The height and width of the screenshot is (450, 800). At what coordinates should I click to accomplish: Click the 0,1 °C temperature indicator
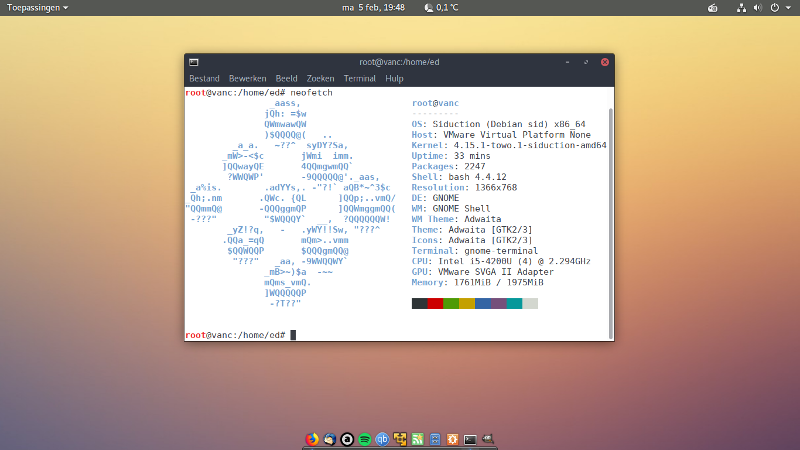point(447,8)
